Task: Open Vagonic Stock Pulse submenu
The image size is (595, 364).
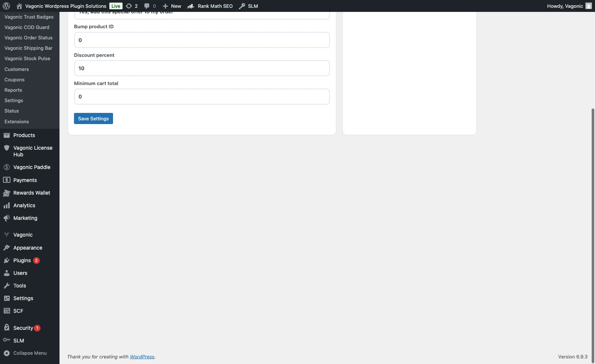Action: 27,58
